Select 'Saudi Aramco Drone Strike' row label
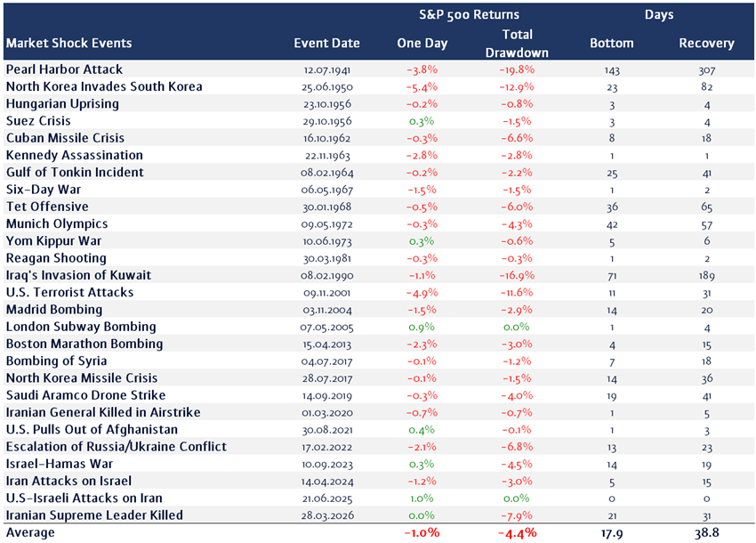This screenshot has height=543, width=756. [85, 395]
